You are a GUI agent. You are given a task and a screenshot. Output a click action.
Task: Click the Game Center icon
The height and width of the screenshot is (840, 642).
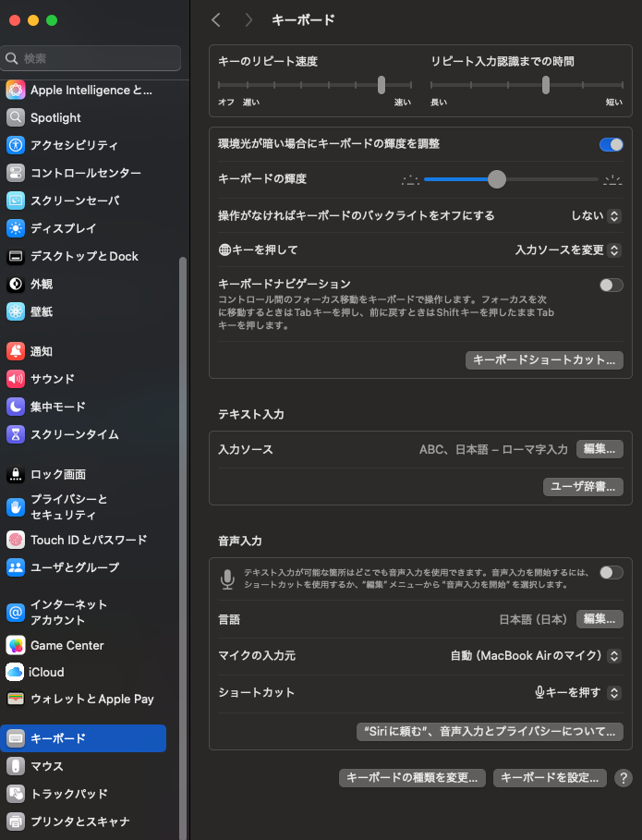[x=16, y=646]
